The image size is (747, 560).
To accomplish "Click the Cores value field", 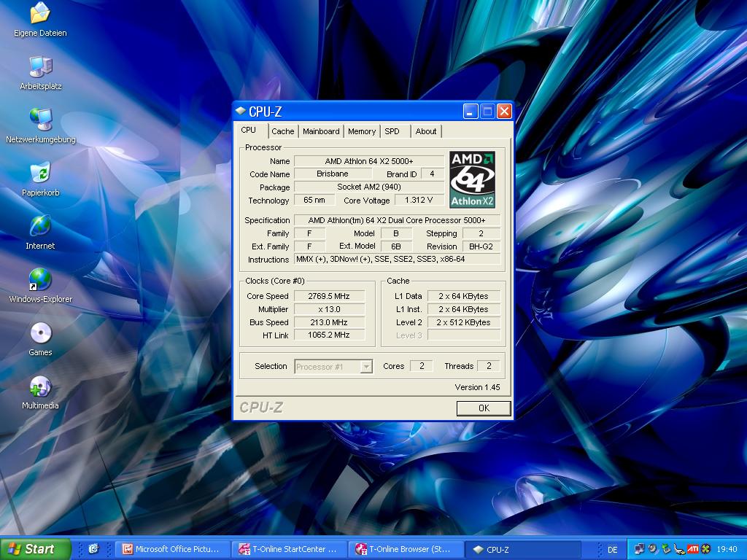I will click(422, 366).
